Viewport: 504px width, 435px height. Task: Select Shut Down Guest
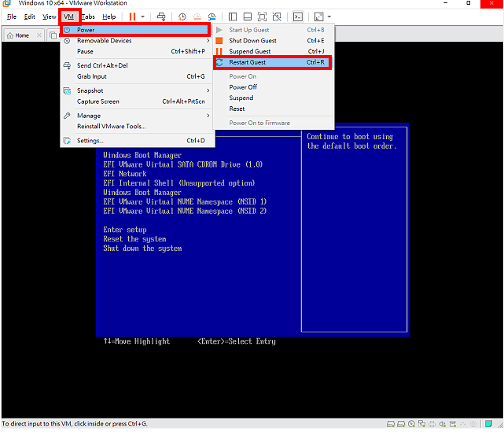pos(273,41)
